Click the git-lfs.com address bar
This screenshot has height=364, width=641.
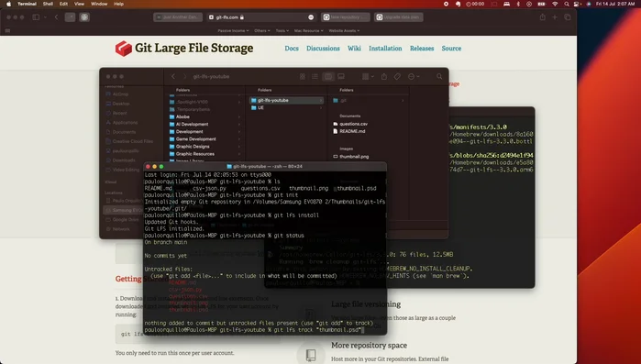pos(260,17)
